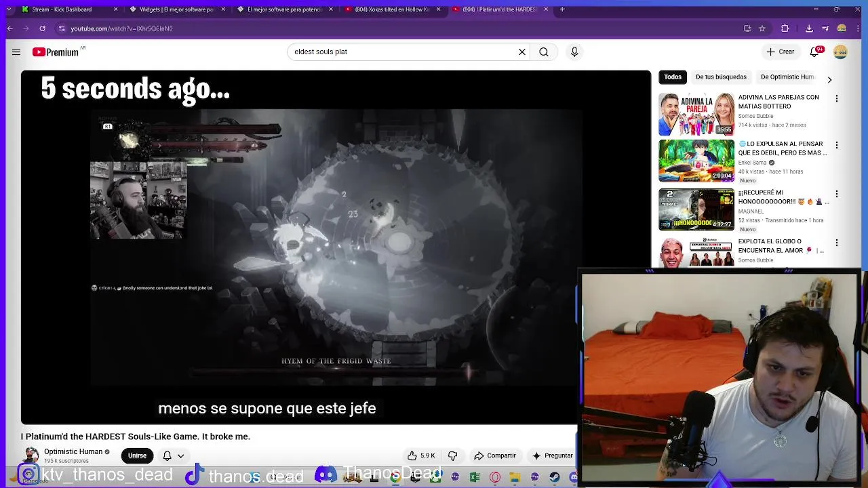Click the youtube.com address bar URL
Viewport: 868px width, 488px height.
click(122, 28)
